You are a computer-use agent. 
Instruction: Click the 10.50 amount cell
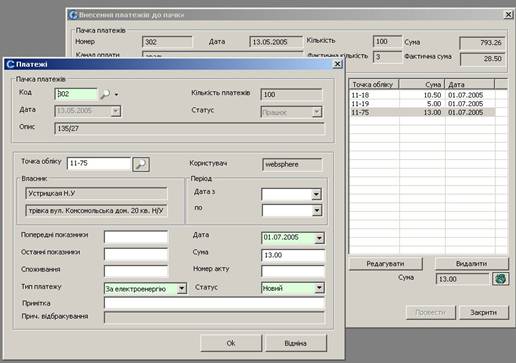tap(422, 95)
